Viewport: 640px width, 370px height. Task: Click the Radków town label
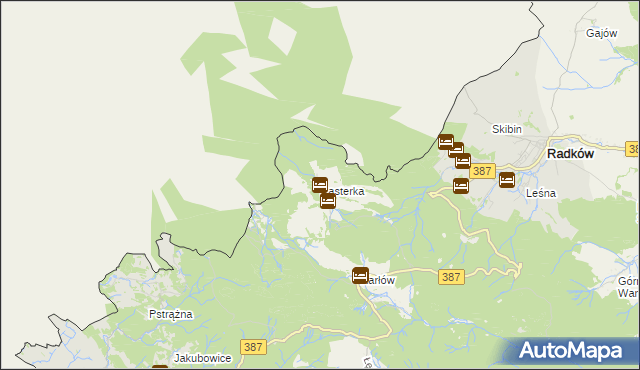pyautogui.click(x=570, y=154)
